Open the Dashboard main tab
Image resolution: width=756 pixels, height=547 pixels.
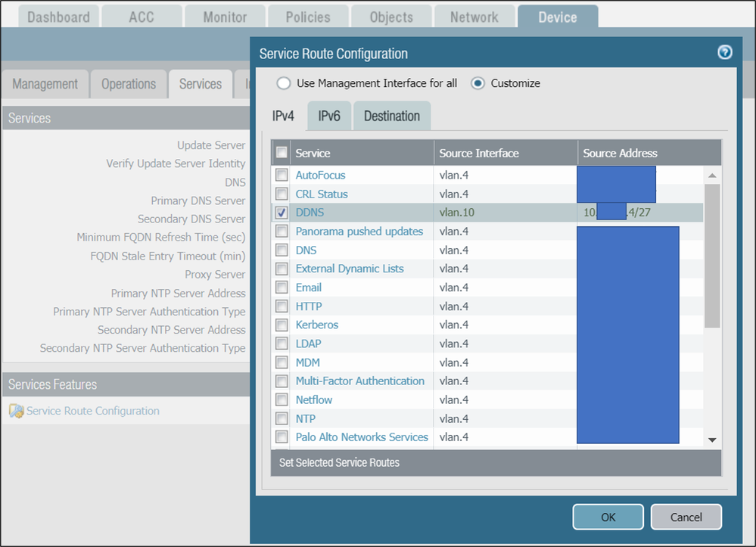[59, 17]
